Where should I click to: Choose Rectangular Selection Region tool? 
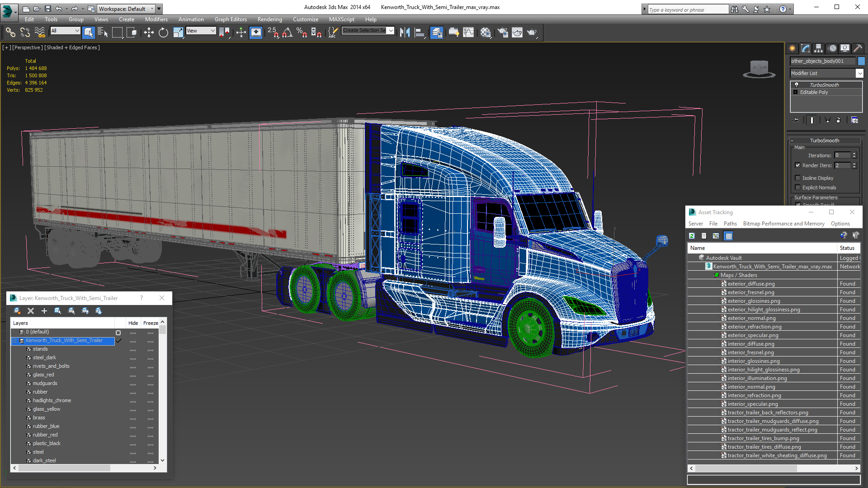pos(117,32)
